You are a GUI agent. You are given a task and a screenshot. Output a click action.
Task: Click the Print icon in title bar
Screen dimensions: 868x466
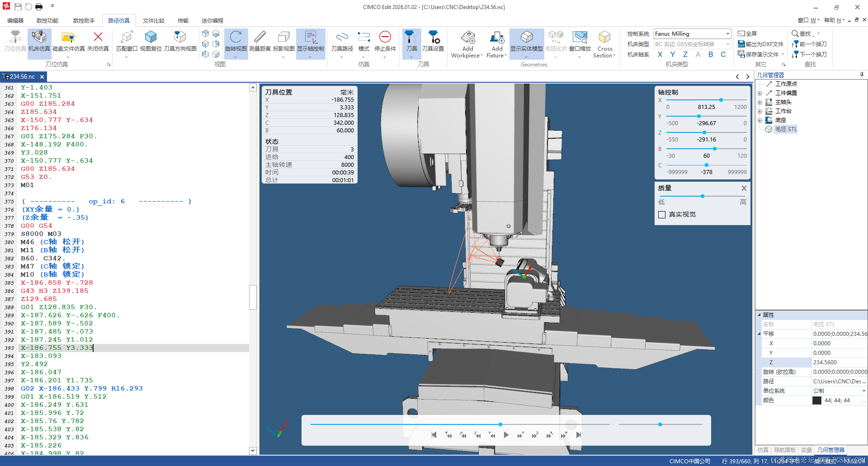coord(39,7)
